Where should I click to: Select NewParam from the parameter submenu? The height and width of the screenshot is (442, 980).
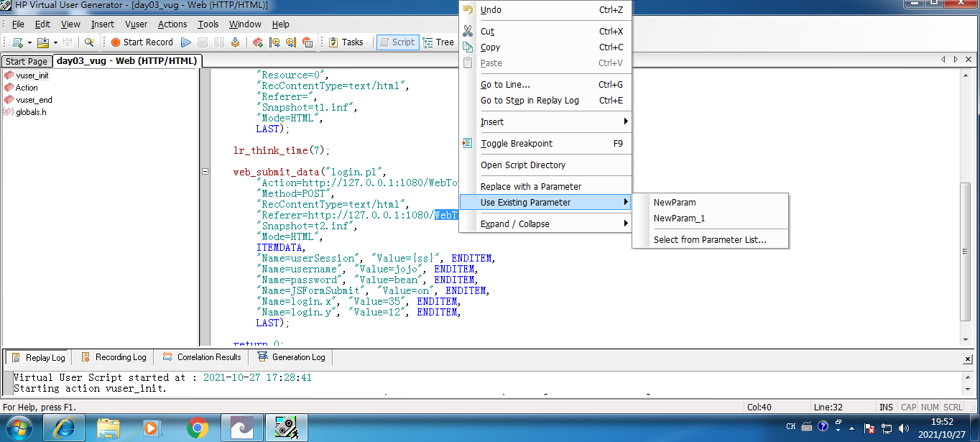pyautogui.click(x=710, y=203)
